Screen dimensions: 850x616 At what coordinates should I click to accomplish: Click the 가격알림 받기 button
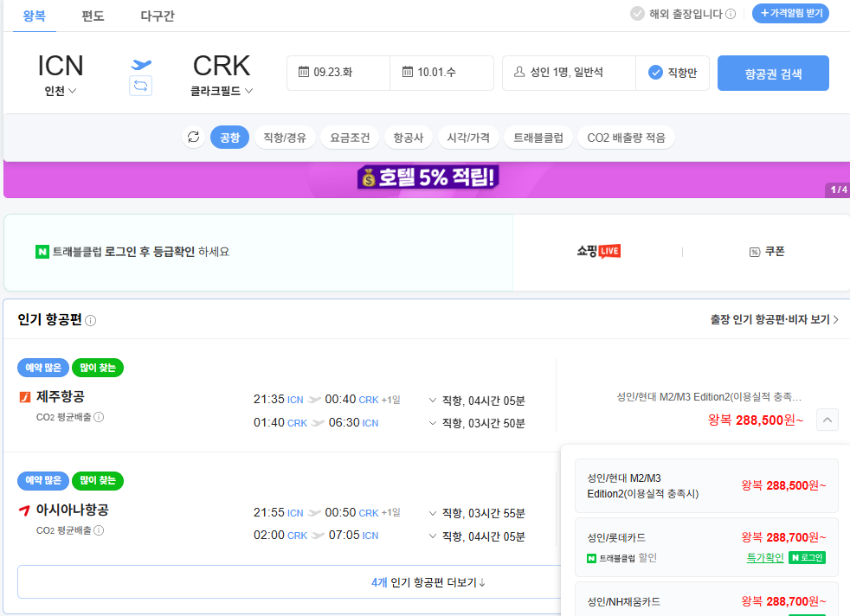(x=790, y=14)
